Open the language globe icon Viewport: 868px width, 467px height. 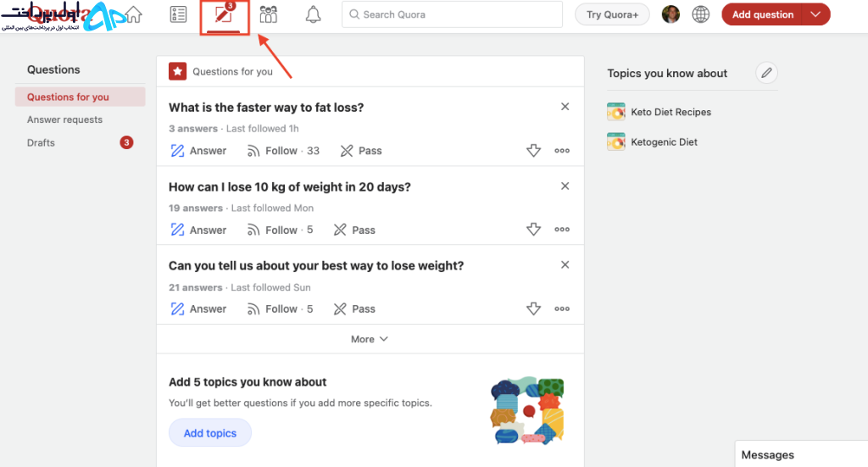click(x=701, y=14)
